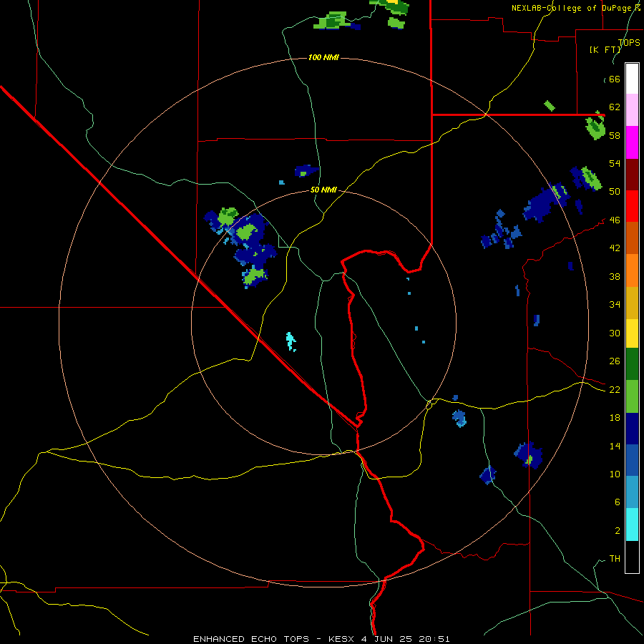Click the "100 NMI" range ring label
The image size is (644, 644).
(323, 57)
